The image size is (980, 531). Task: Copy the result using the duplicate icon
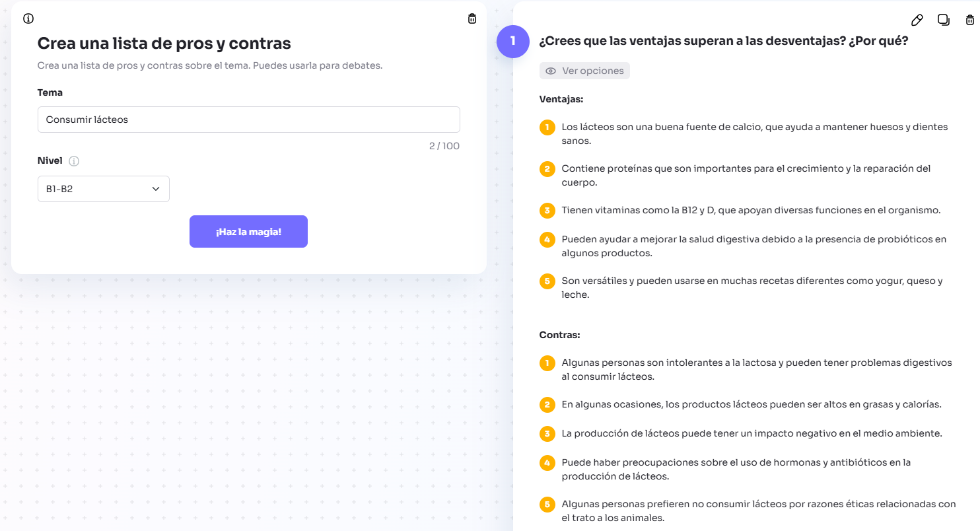point(944,20)
